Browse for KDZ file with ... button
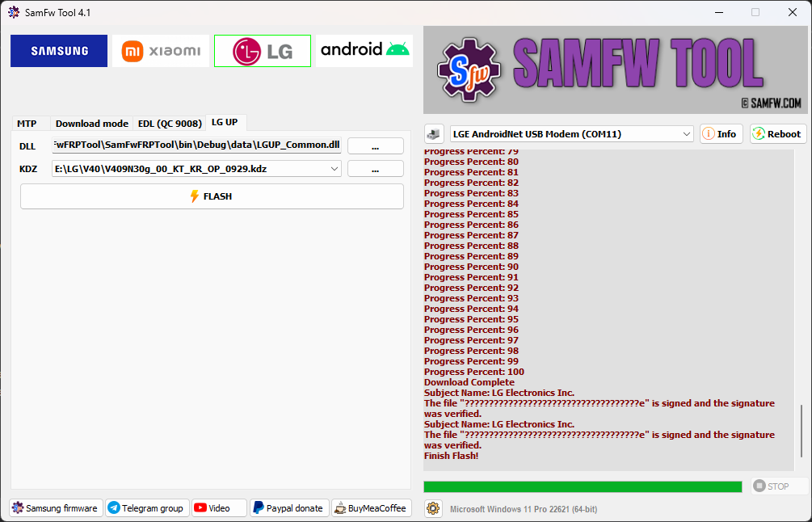Screen dimensions: 812x522 tap(376, 169)
